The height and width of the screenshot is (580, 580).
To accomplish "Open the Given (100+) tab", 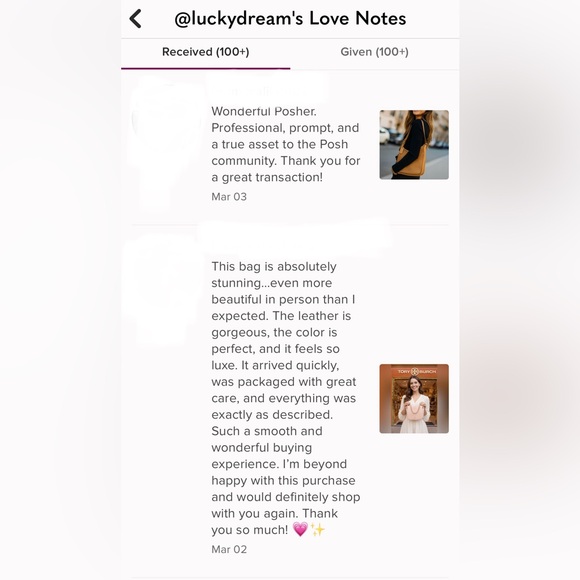I will click(374, 52).
